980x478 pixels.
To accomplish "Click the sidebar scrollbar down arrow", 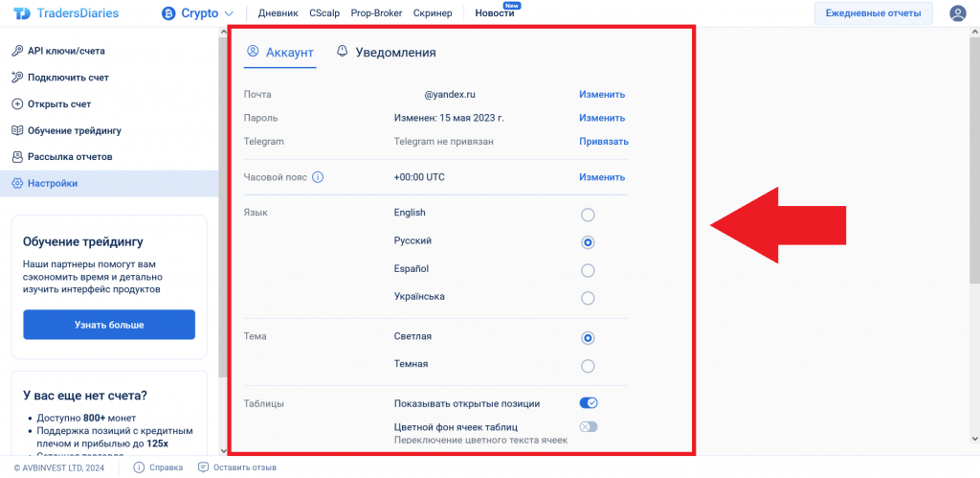I will pos(223,450).
